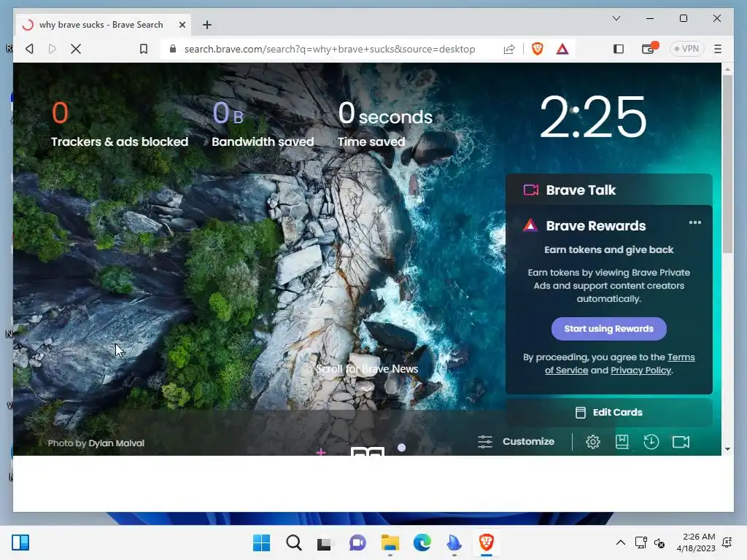The height and width of the screenshot is (560, 747).
Task: Turn on the VPN button
Action: pyautogui.click(x=686, y=49)
